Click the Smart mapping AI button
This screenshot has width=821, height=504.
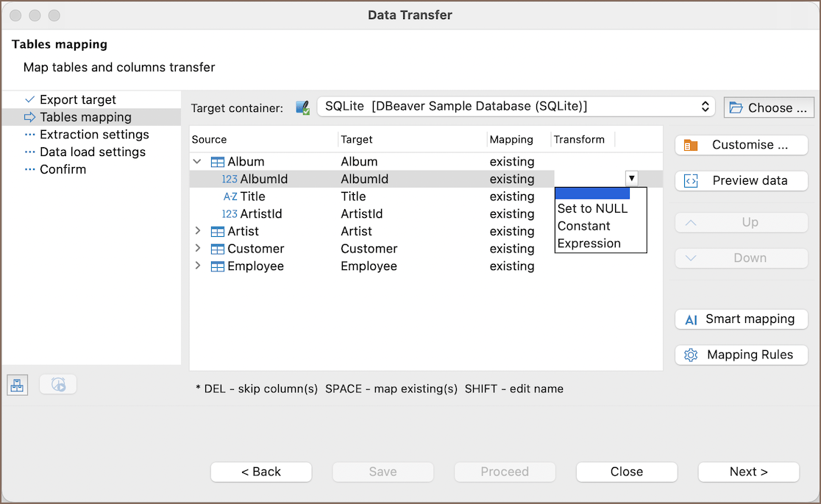pyautogui.click(x=741, y=319)
